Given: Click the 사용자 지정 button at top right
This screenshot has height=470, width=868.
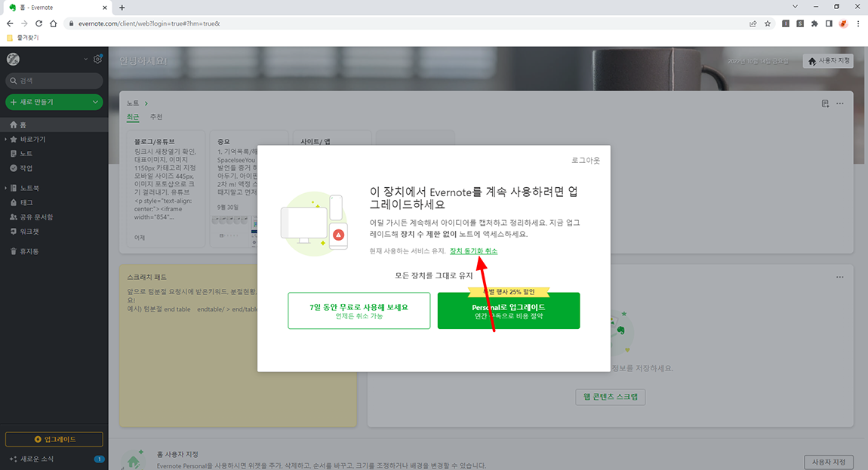Looking at the screenshot, I should (828, 61).
